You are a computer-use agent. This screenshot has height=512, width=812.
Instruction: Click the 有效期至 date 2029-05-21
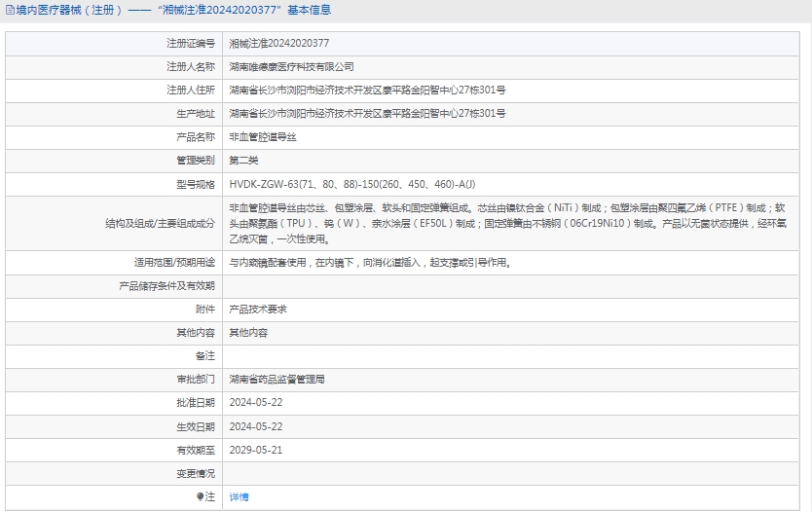point(255,450)
